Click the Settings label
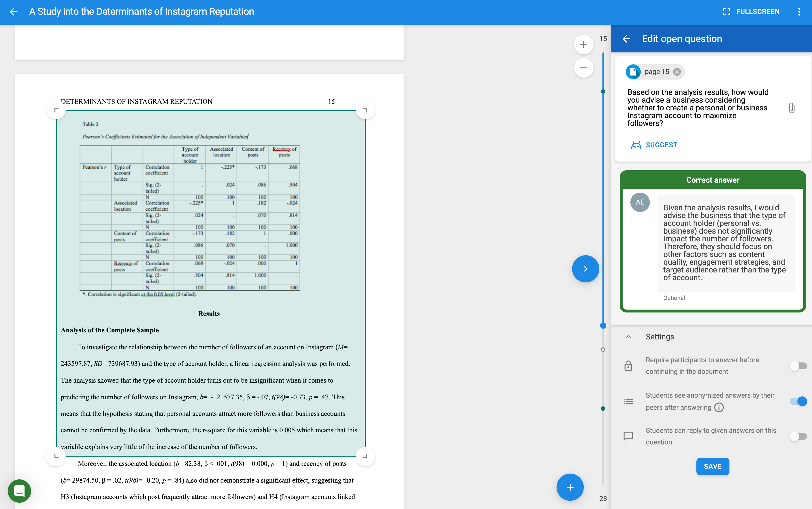The image size is (812, 509). [660, 337]
